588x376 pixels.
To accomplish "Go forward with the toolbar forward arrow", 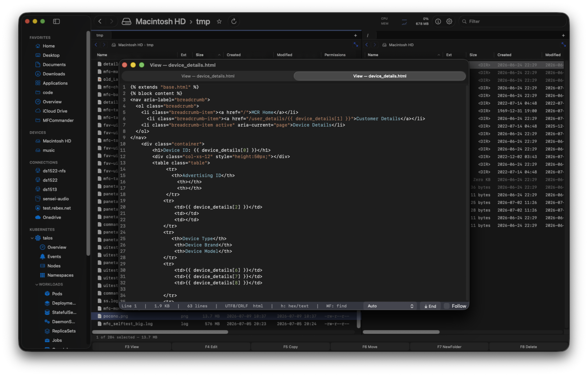I will click(x=111, y=21).
